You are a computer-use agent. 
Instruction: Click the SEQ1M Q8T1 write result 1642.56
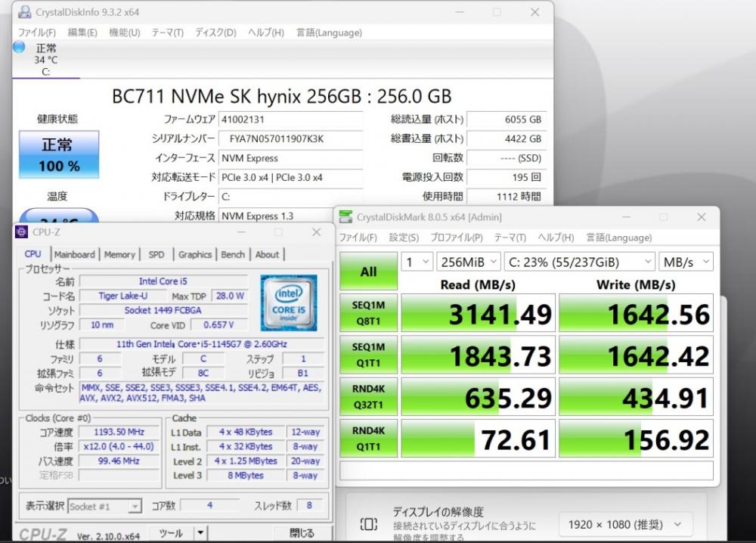coord(636,313)
